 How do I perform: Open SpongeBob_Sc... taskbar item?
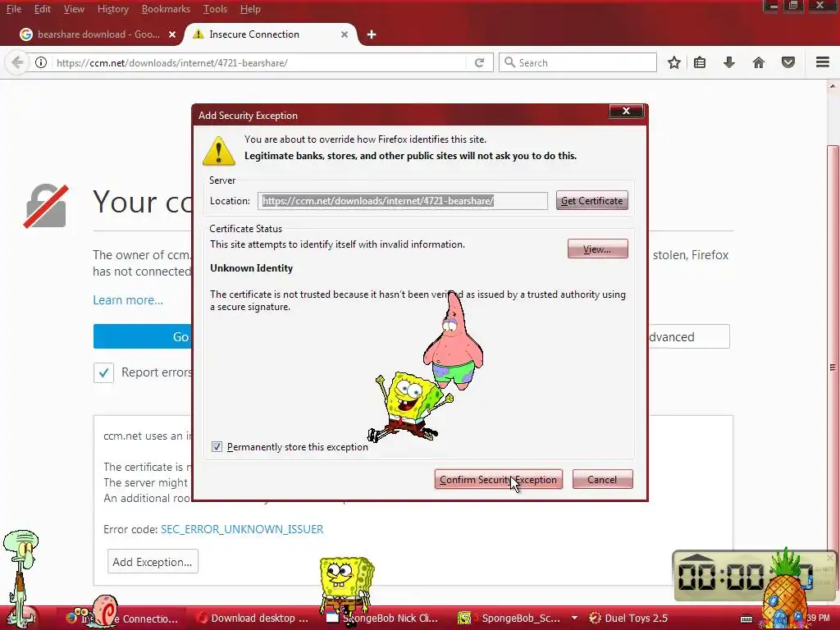[511, 619]
